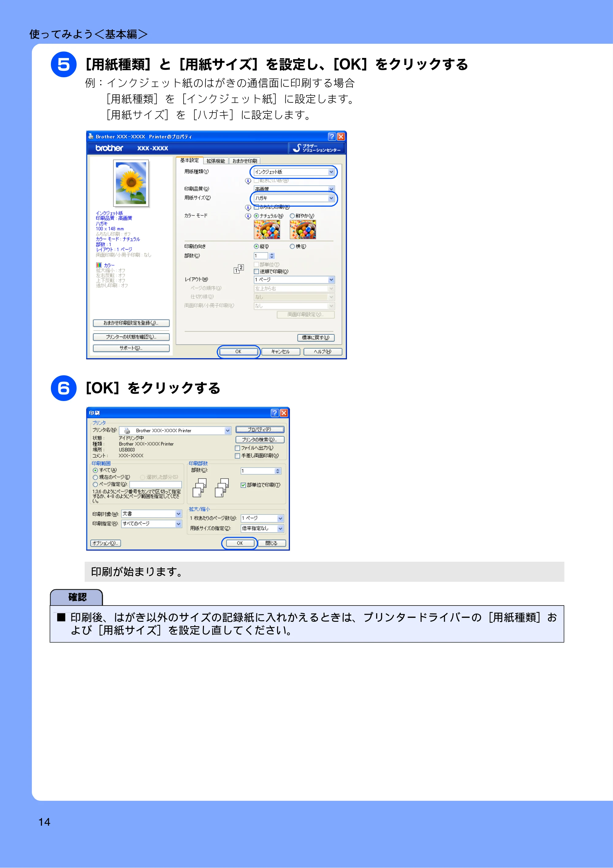The width and height of the screenshot is (613, 868).
Task: Open the 印刷品質 print quality dropdown
Action: click(x=294, y=189)
